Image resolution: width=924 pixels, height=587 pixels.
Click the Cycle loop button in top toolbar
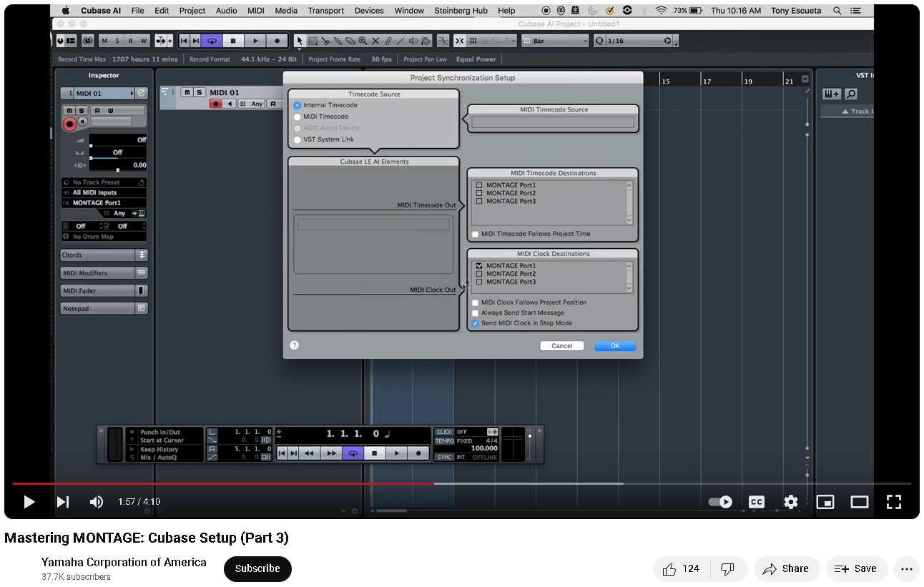(212, 41)
